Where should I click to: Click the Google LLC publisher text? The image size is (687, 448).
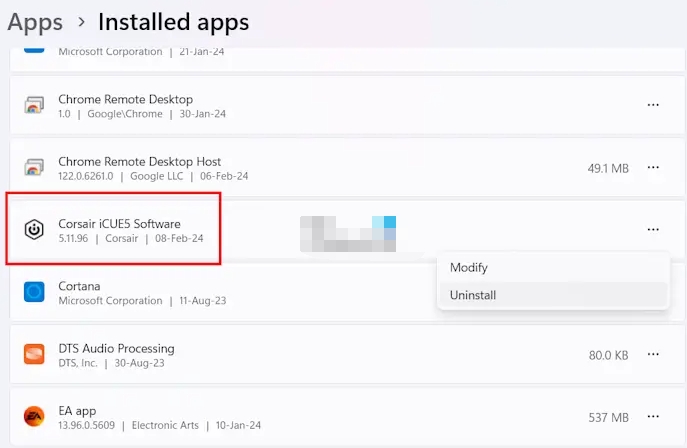(x=156, y=176)
